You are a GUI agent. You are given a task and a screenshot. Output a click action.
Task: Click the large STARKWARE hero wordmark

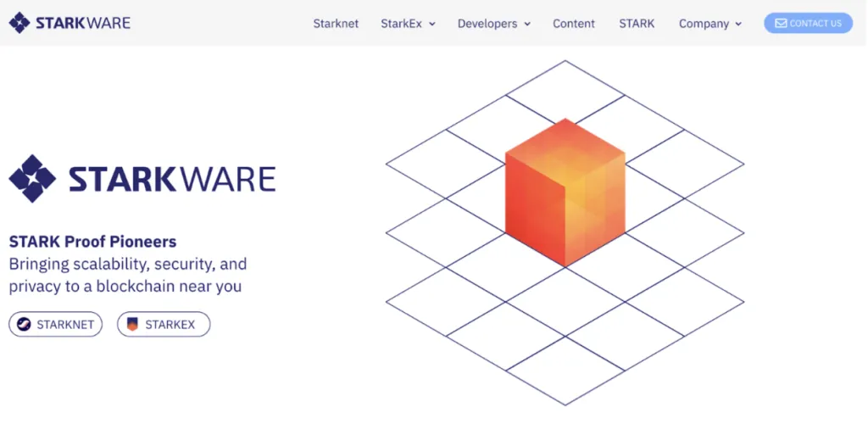tap(172, 179)
